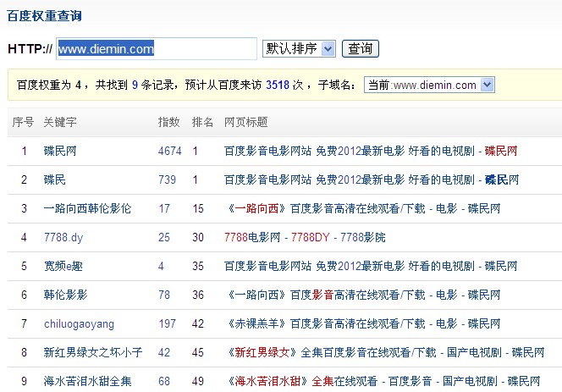
Task: Open the 一路向西韩伦影伦 keyword link
Action: click(87, 208)
